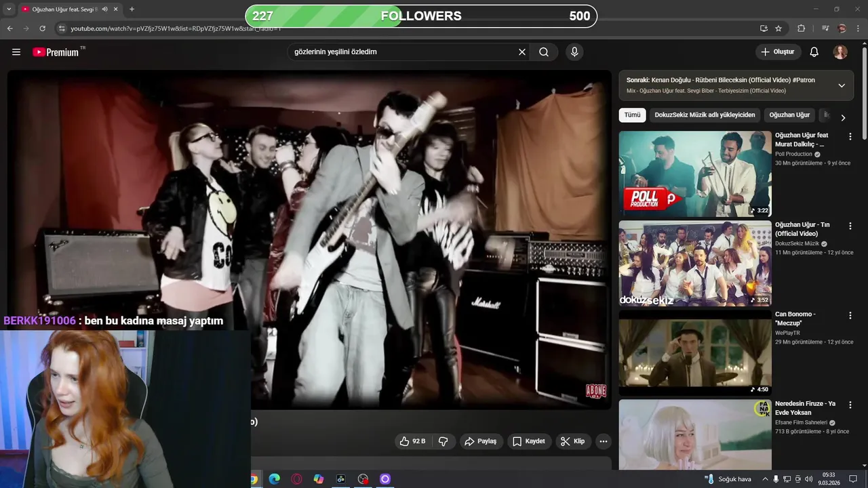Open Copilot from the taskbar
This screenshot has height=488, width=868.
[318, 479]
